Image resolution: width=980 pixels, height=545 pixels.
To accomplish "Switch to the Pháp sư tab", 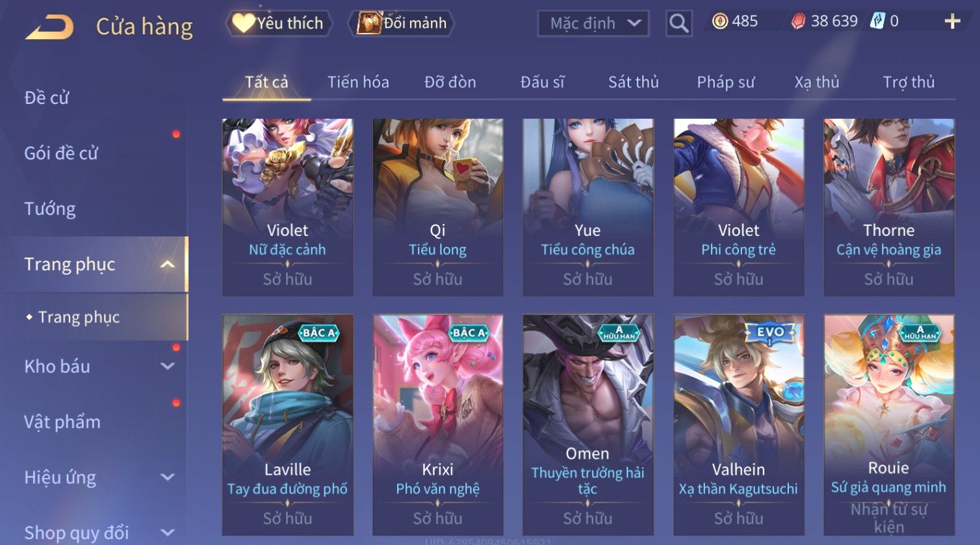I will click(725, 82).
